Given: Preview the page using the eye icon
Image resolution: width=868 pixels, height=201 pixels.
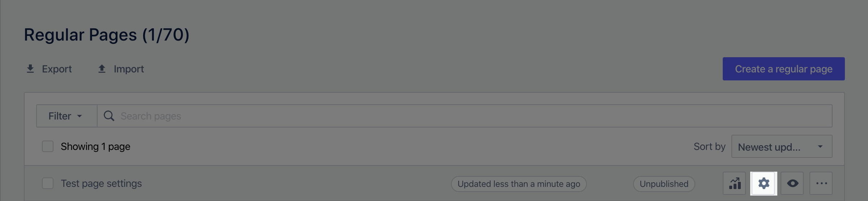Looking at the screenshot, I should click(792, 183).
